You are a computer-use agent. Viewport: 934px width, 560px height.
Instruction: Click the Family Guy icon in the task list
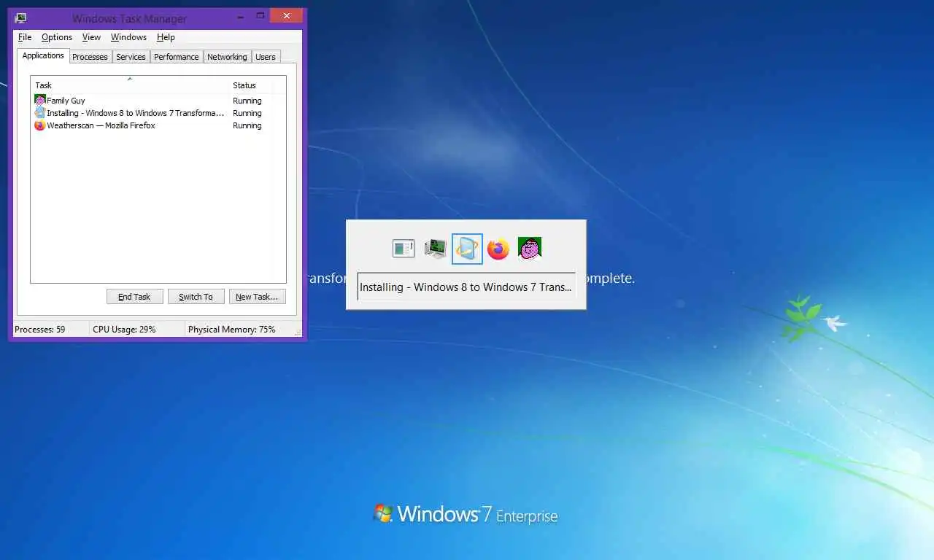click(40, 101)
